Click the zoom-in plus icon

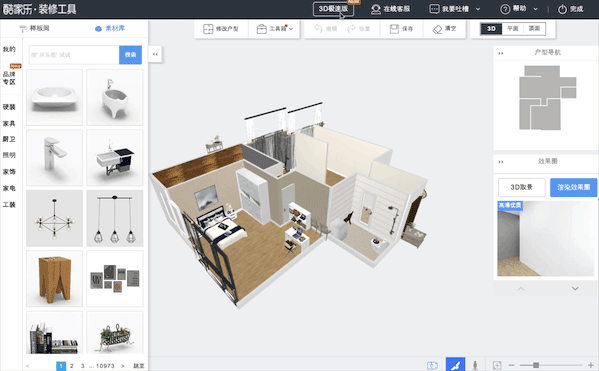(x=591, y=365)
